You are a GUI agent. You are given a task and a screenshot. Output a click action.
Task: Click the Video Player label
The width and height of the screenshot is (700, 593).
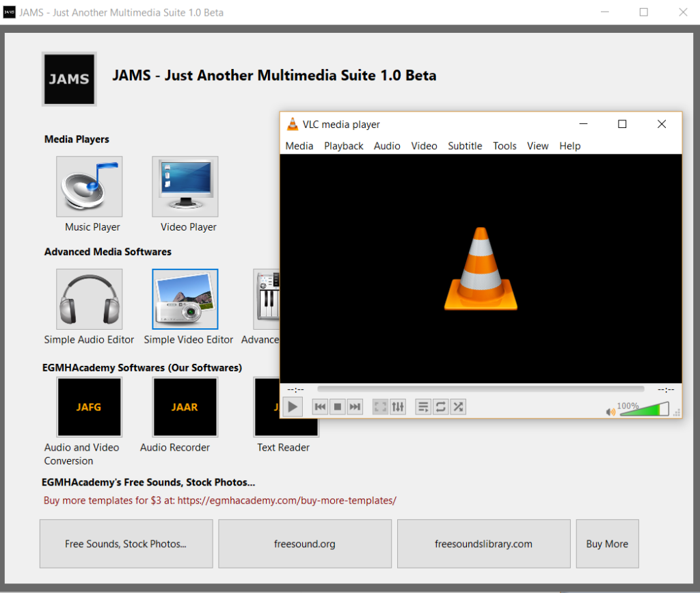pos(189,227)
